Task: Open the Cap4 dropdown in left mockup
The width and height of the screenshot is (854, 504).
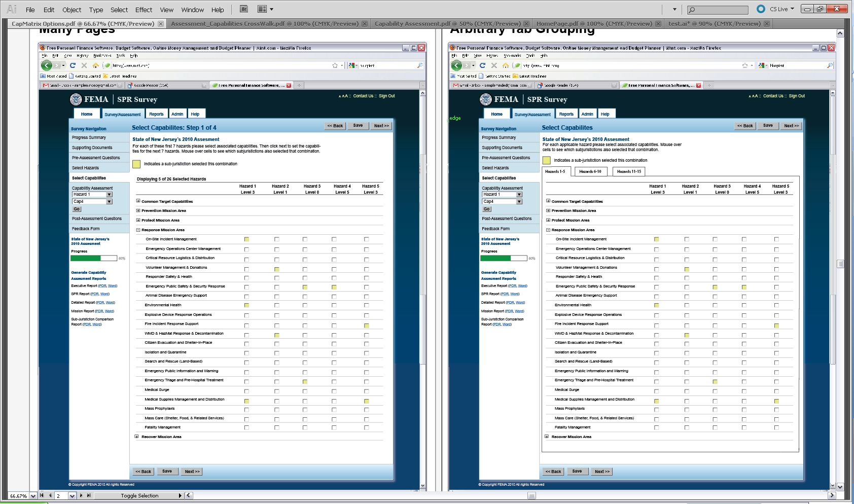Action: 109,202
